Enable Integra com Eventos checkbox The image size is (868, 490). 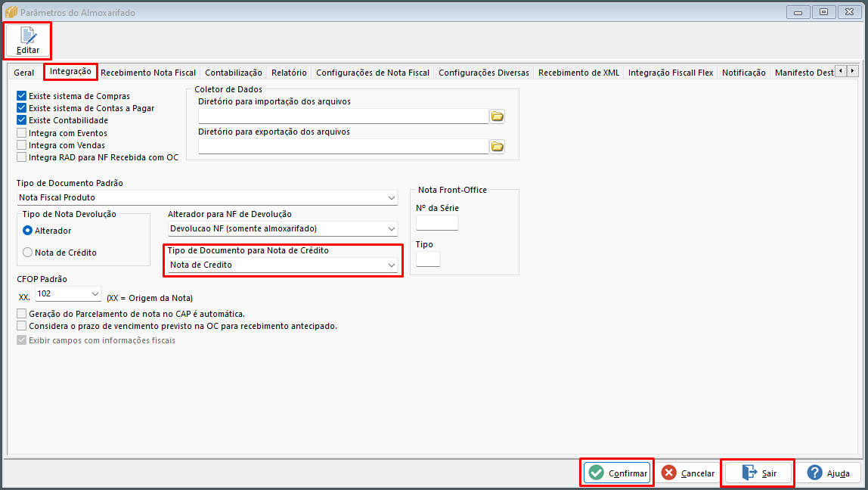(x=22, y=133)
